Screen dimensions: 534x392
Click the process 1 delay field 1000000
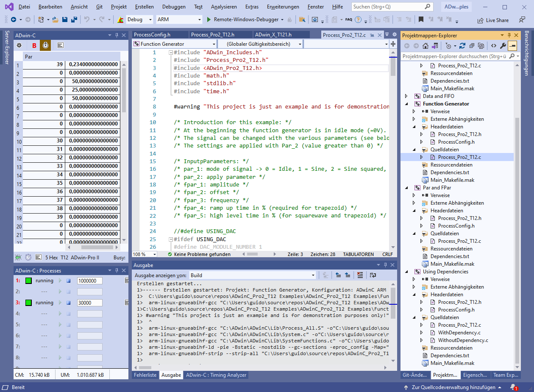point(89,281)
